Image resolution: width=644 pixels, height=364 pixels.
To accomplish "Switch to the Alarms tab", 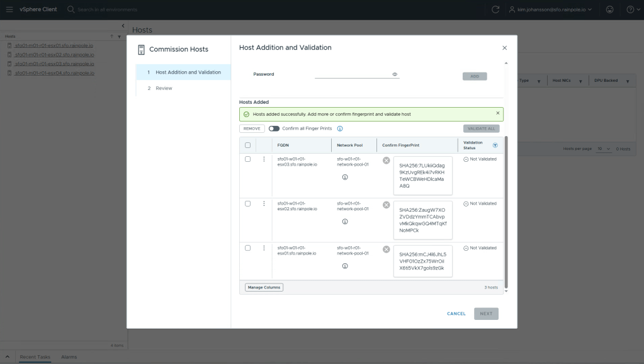I will (69, 357).
